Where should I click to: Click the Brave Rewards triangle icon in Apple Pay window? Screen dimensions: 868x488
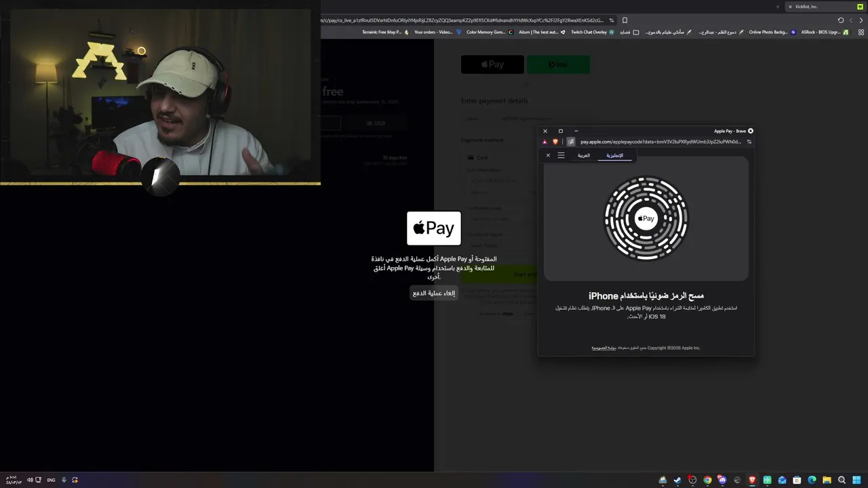tap(545, 142)
